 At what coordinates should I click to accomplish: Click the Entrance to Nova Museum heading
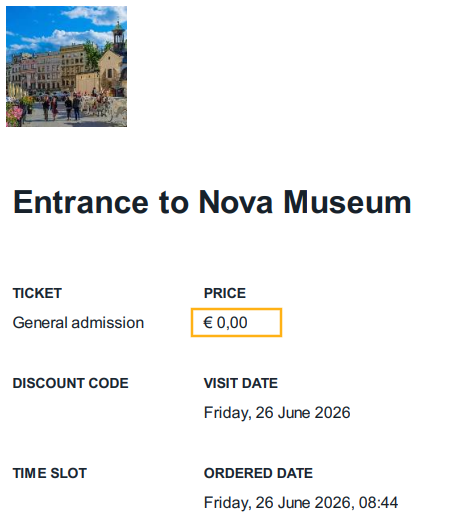(212, 202)
